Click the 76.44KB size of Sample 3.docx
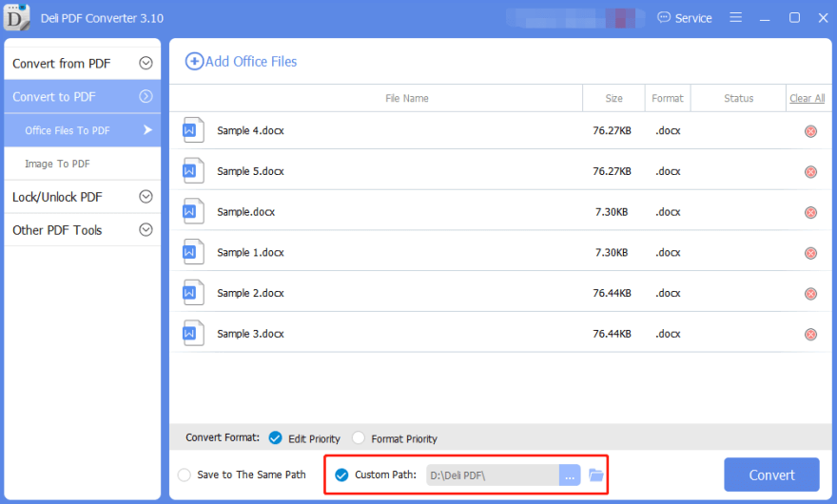The height and width of the screenshot is (504, 837). pos(612,334)
